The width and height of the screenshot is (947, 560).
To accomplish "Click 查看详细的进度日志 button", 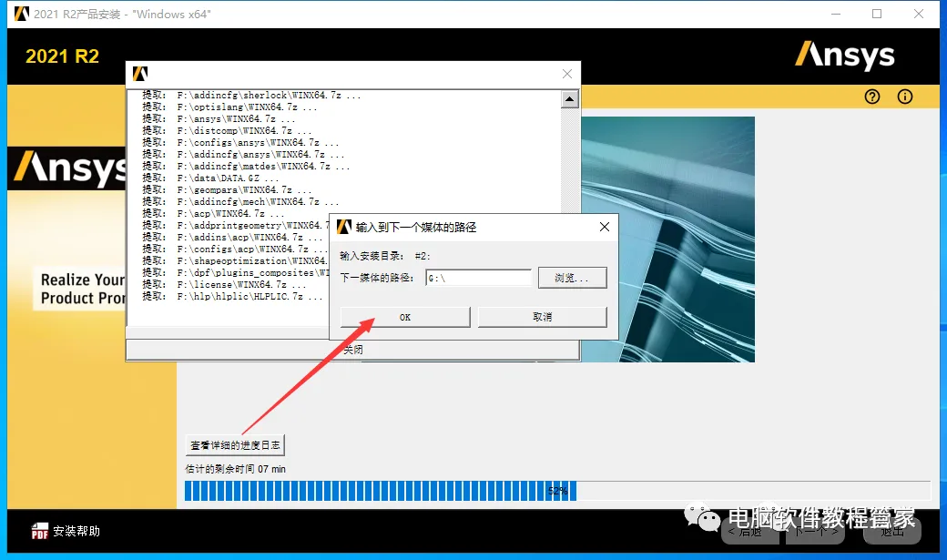I will click(x=235, y=445).
